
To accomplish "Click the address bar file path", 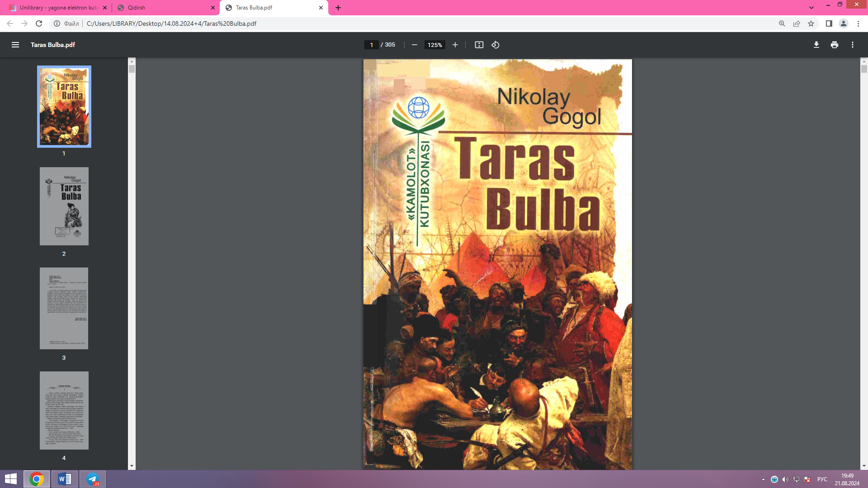I will (x=171, y=23).
